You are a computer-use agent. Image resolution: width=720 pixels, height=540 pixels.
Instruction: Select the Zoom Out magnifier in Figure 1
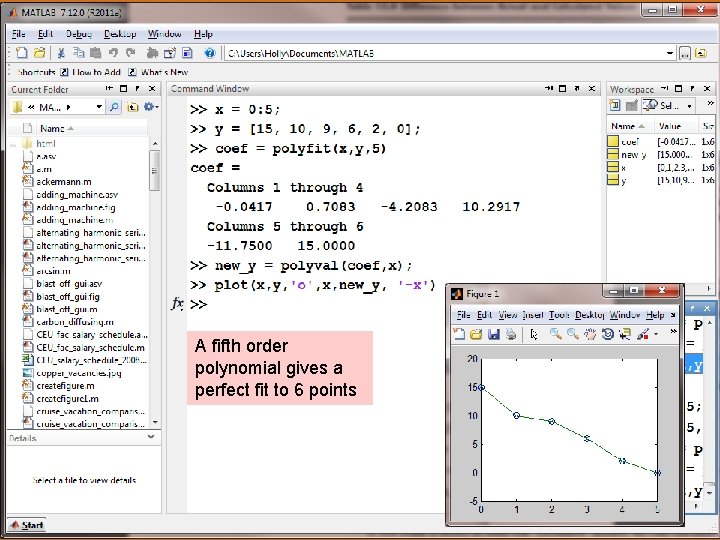pos(573,334)
